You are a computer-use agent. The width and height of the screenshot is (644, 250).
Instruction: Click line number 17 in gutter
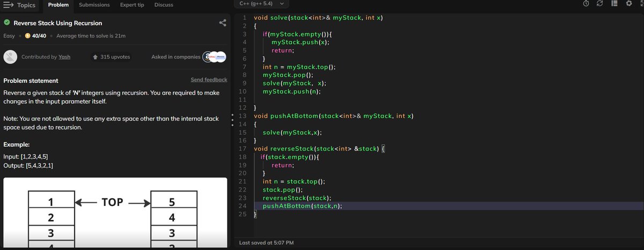point(242,148)
